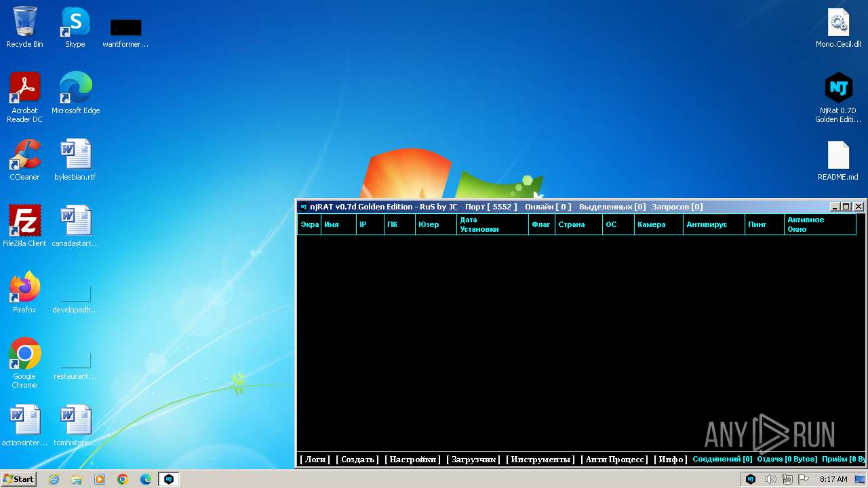The width and height of the screenshot is (868, 488).
Task: Select the developedb desktop file
Action: (x=75, y=298)
